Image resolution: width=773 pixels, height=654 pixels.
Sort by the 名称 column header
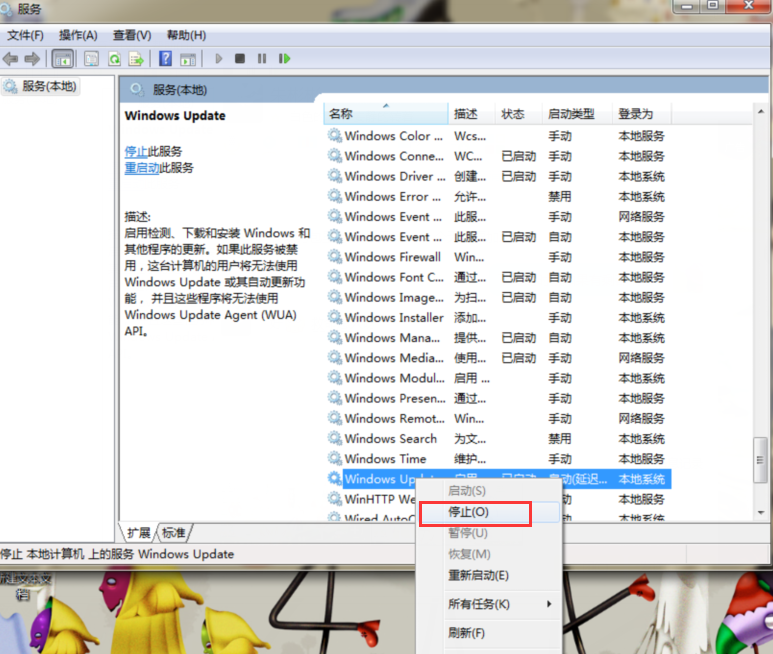click(386, 114)
